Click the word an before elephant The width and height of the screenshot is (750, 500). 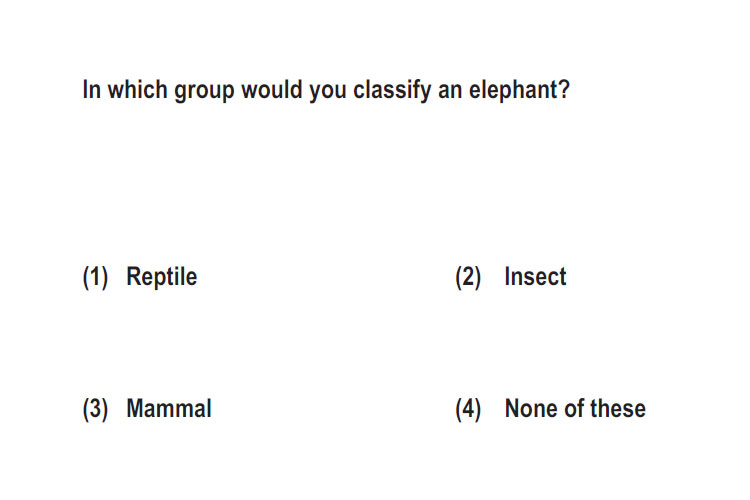tap(450, 92)
